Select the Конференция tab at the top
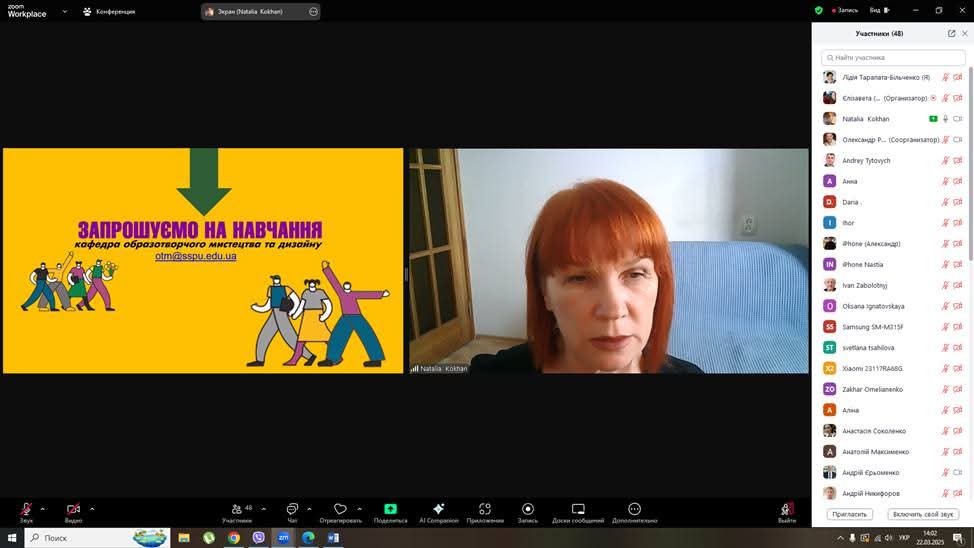This screenshot has height=548, width=974. [x=109, y=12]
